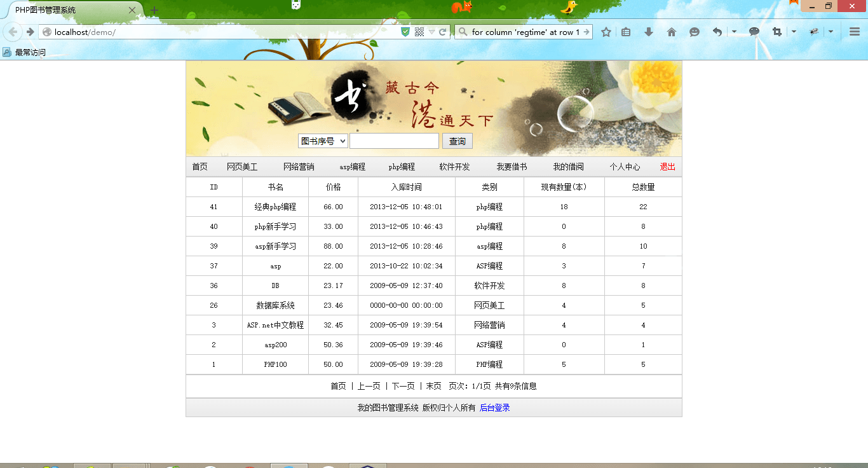Go to 下一页 in the pagination

click(x=403, y=386)
